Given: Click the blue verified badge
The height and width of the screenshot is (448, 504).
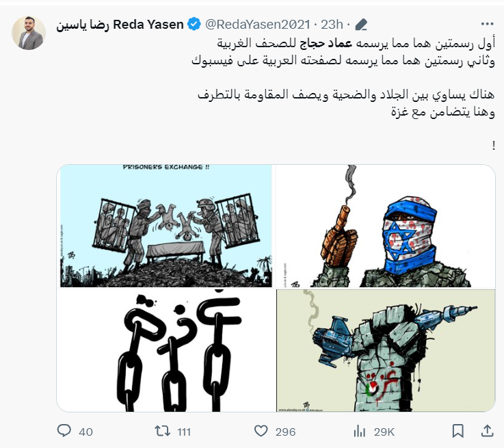Looking at the screenshot, I should 194,25.
